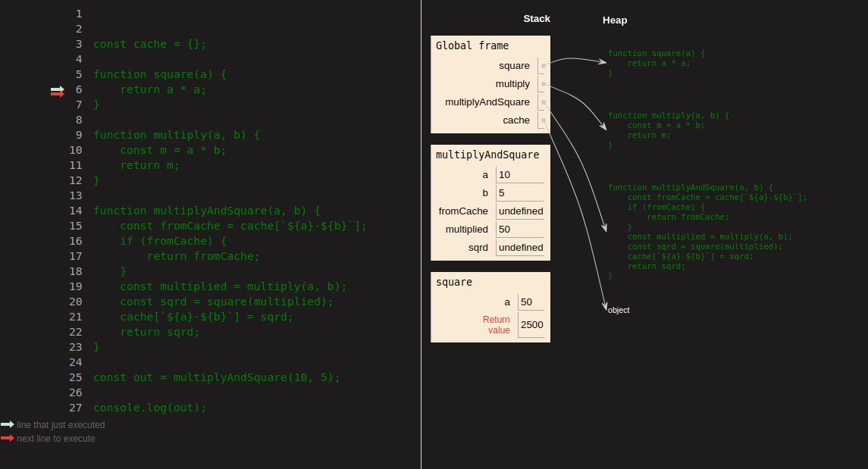Image resolution: width=868 pixels, height=469 pixels.
Task: Click heap function 'function multiply(a, b) {'
Action: point(668,116)
